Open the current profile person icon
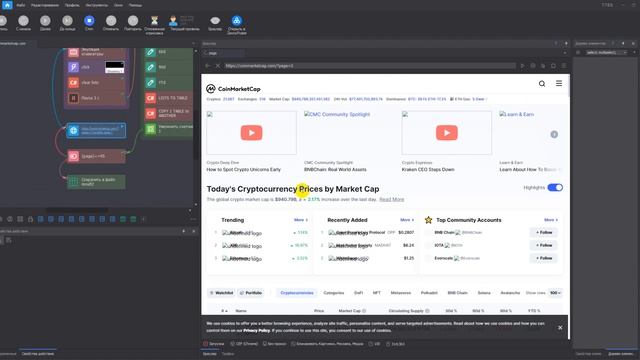 point(173,21)
